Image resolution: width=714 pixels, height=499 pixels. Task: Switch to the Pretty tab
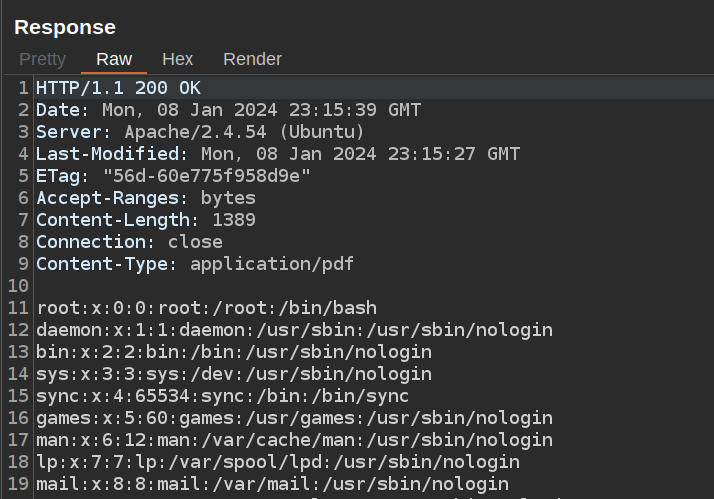(x=42, y=59)
